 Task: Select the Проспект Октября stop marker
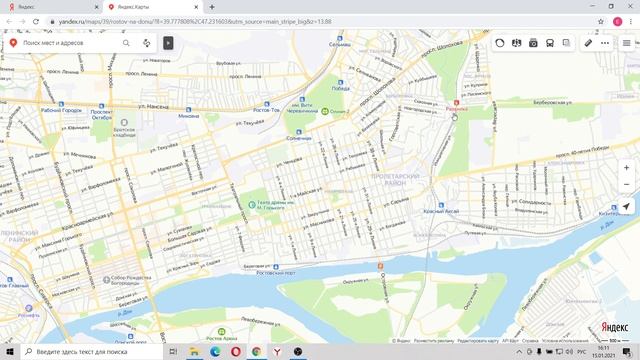pyautogui.click(x=102, y=106)
